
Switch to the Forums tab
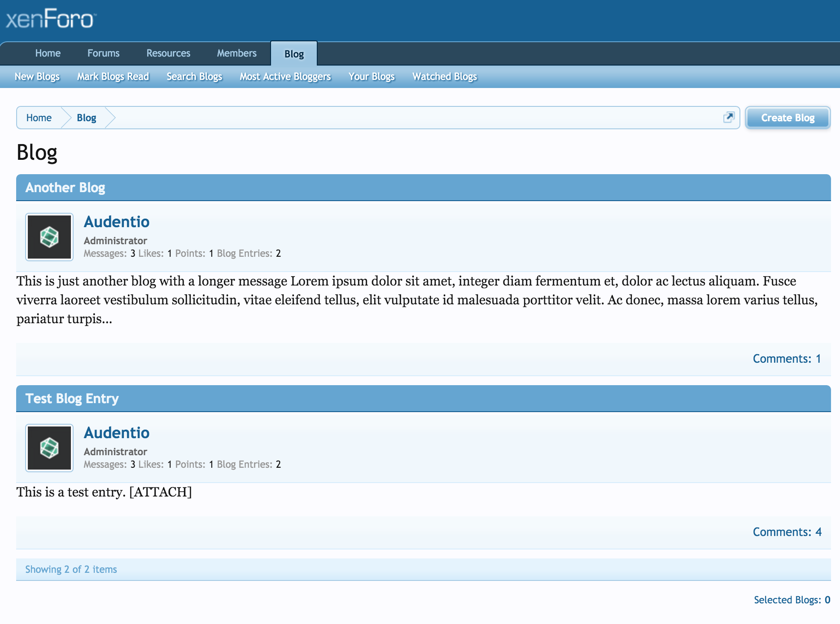(x=103, y=53)
